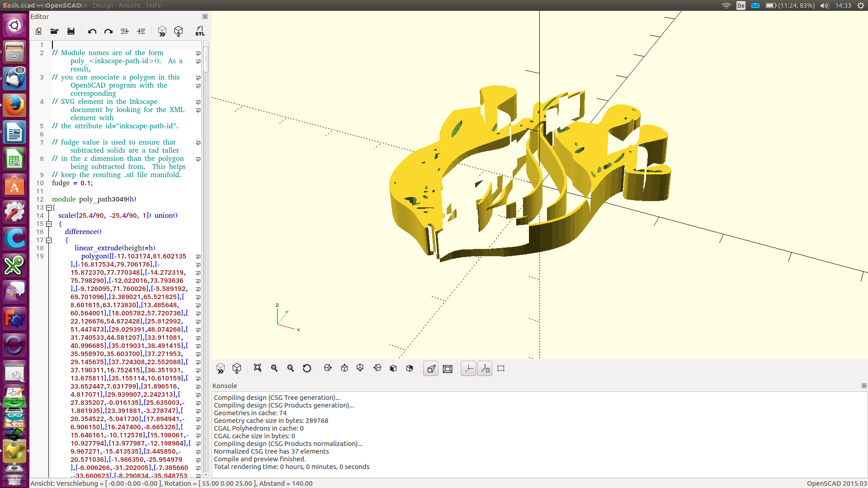868x488 pixels.
Task: Toggle Show Scale Markers button
Action: [485, 369]
